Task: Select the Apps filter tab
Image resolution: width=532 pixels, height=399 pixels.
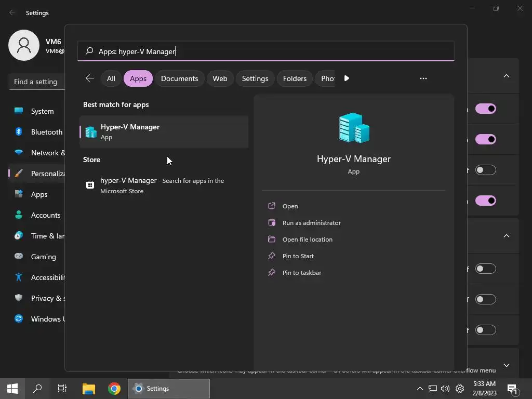Action: 138,78
